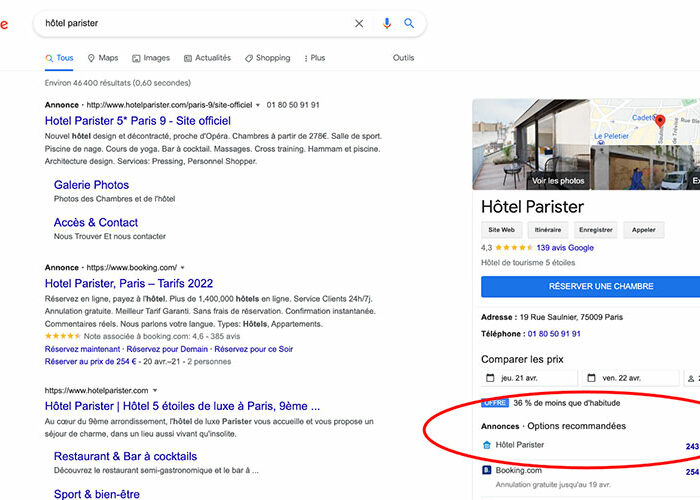This screenshot has width=700, height=500.
Task: Click the Hôtel Parister icon in recommended options
Action: [x=487, y=445]
